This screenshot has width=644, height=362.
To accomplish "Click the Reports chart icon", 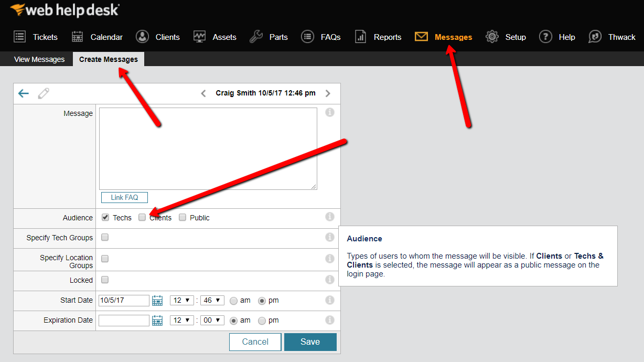I will 360,37.
